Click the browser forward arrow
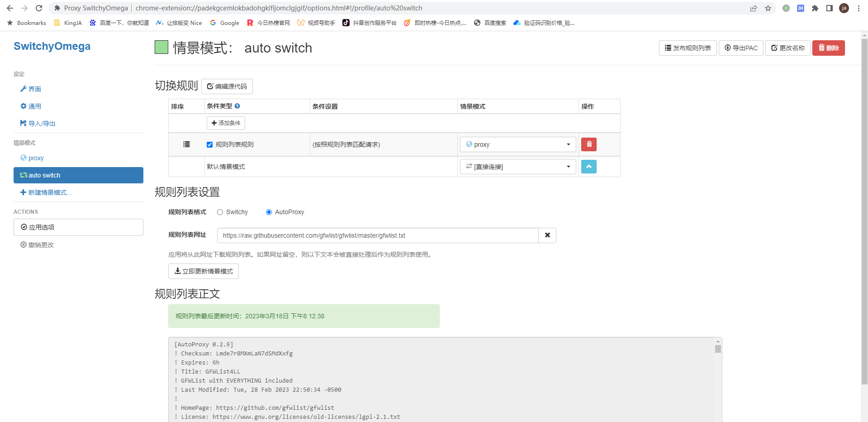The image size is (868, 422). coord(24,8)
